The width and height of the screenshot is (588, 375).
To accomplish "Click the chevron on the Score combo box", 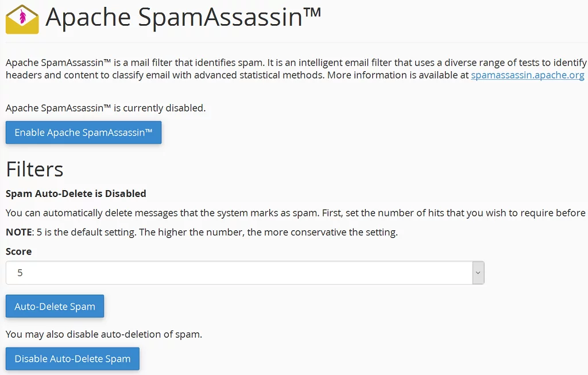I will (478, 273).
